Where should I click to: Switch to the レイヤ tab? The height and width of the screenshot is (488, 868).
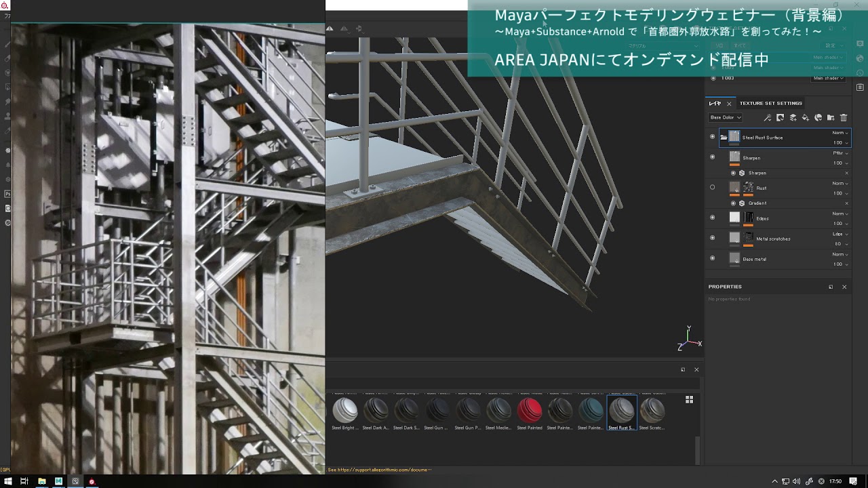[715, 104]
